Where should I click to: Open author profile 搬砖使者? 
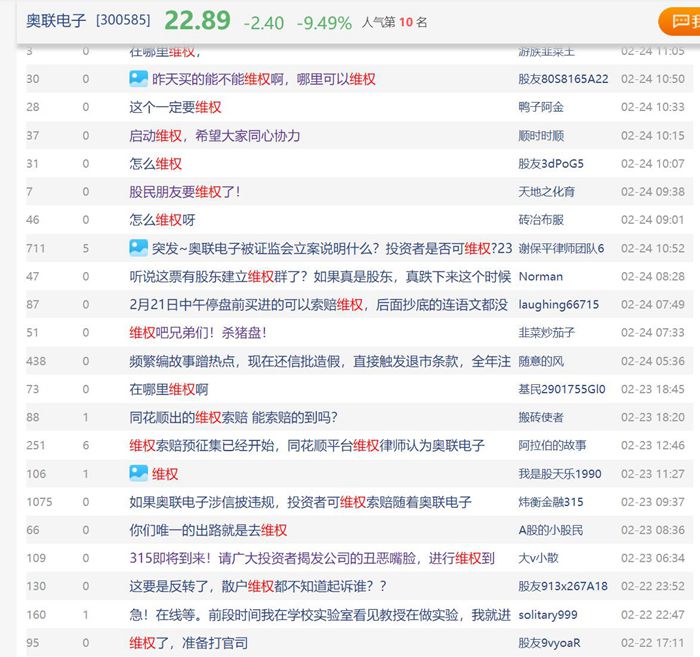point(541,417)
